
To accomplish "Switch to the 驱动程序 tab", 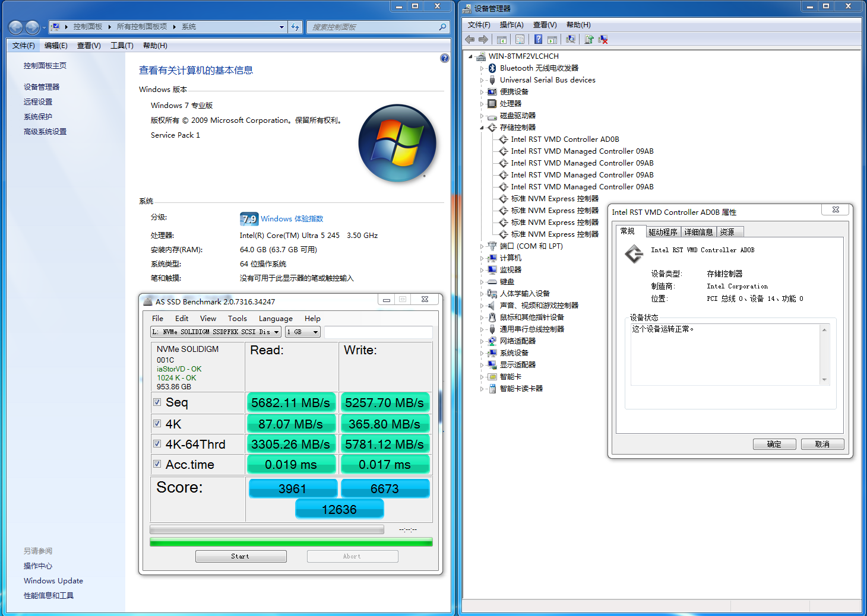I will click(663, 232).
